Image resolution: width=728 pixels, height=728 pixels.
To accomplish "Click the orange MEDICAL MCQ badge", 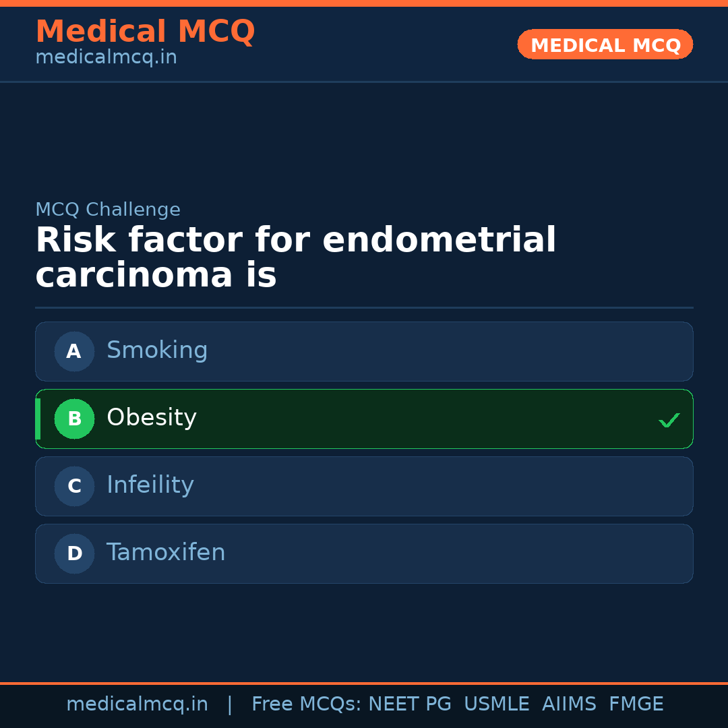I will 605,44.
